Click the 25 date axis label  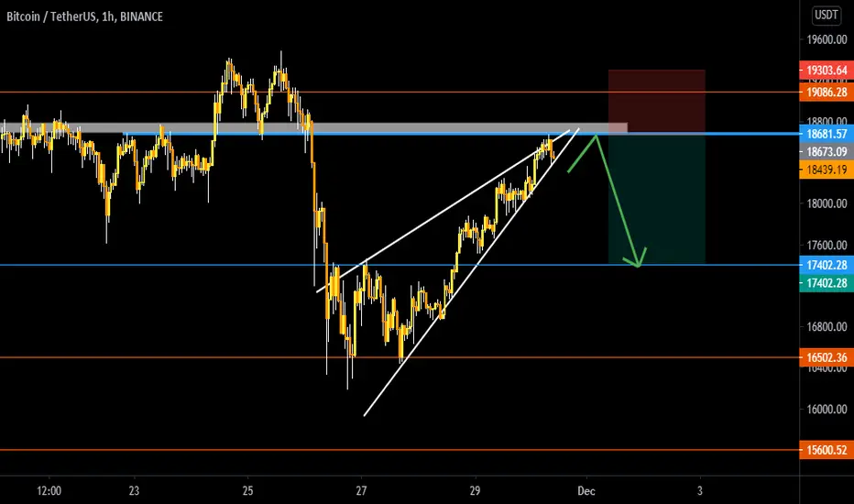[247, 491]
